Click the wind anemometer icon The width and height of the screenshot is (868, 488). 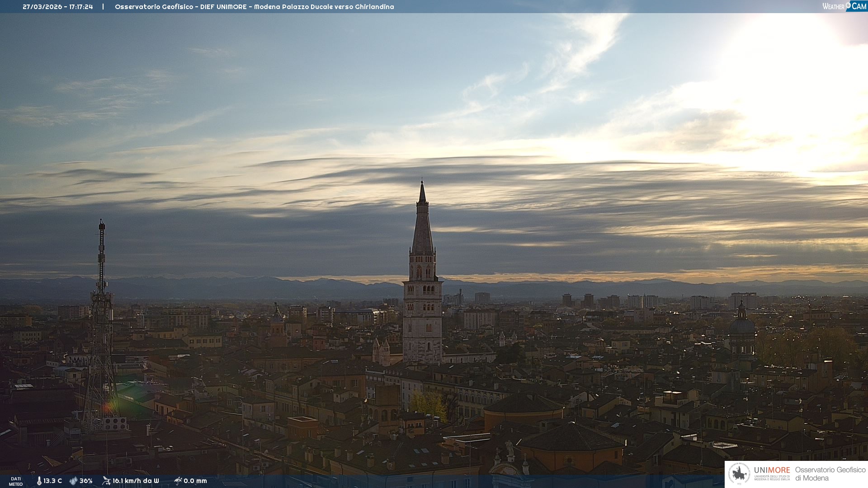click(106, 481)
